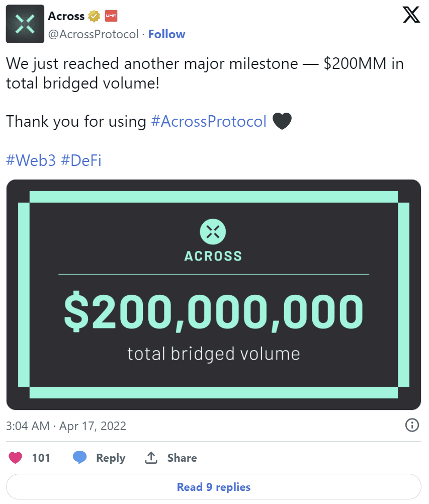Click the reply speech bubble icon
Screen dimensions: 429x504
80,458
